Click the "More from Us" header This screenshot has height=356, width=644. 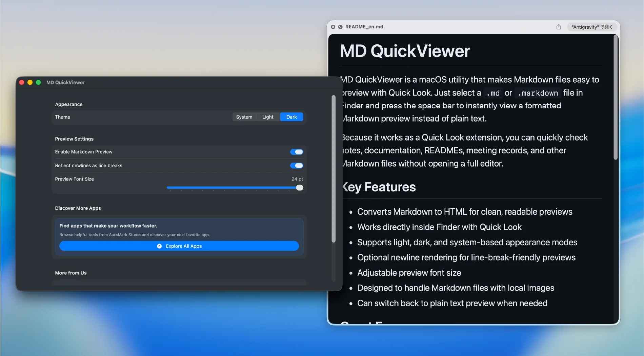coord(71,273)
